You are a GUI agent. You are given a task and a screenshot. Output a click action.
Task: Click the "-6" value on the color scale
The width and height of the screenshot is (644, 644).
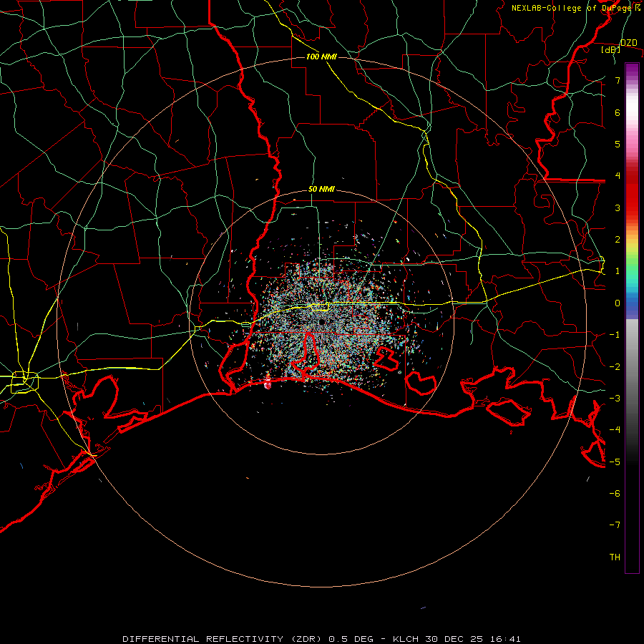tap(615, 494)
